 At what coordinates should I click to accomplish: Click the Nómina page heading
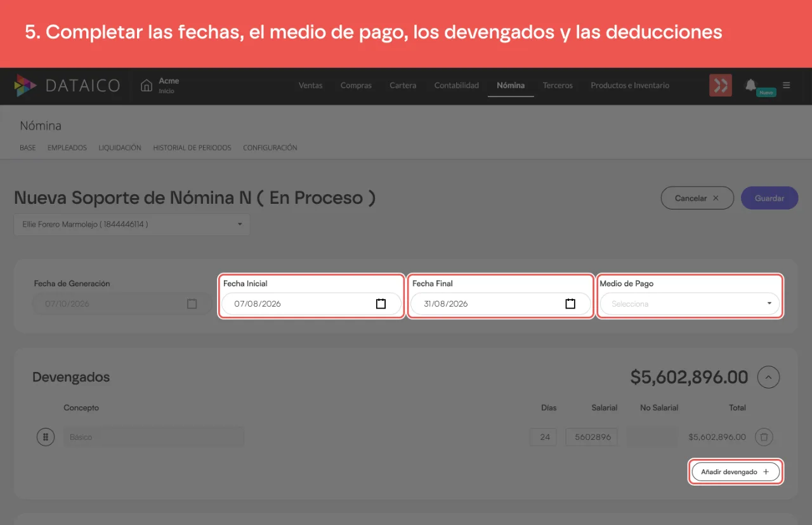point(41,126)
